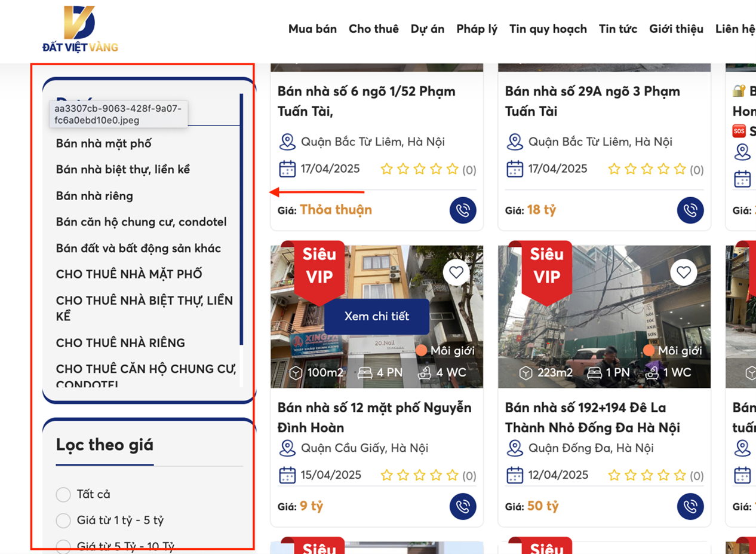
Task: Open Bán căn hộ chung cư, condotel
Action: [142, 222]
